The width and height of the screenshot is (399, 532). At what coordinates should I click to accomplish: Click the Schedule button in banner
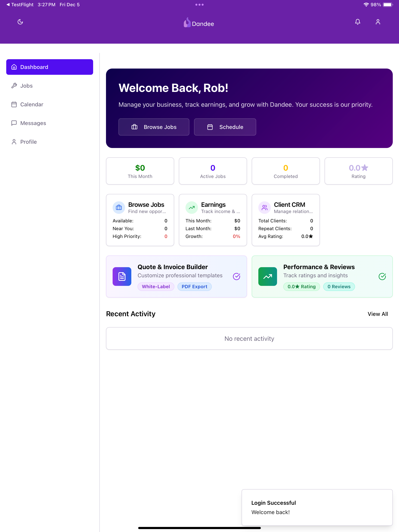pos(225,127)
